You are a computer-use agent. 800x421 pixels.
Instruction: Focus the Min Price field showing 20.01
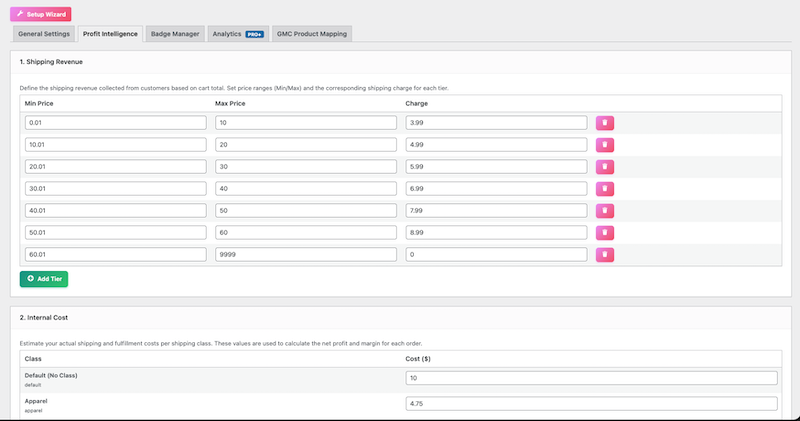(x=116, y=166)
